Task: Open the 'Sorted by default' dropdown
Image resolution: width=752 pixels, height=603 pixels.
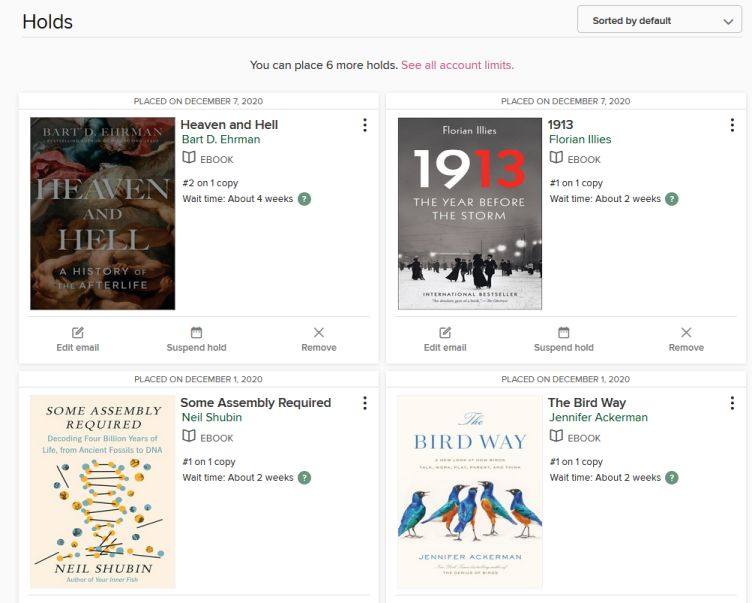Action: 659,20
